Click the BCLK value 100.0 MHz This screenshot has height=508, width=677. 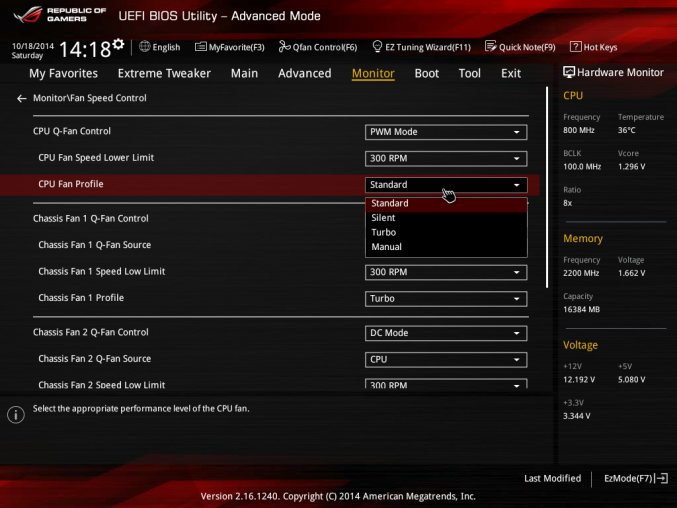coord(582,167)
